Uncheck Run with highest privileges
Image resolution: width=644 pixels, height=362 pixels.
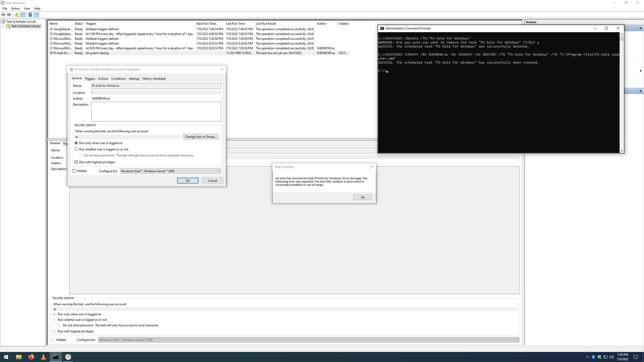[x=76, y=162]
